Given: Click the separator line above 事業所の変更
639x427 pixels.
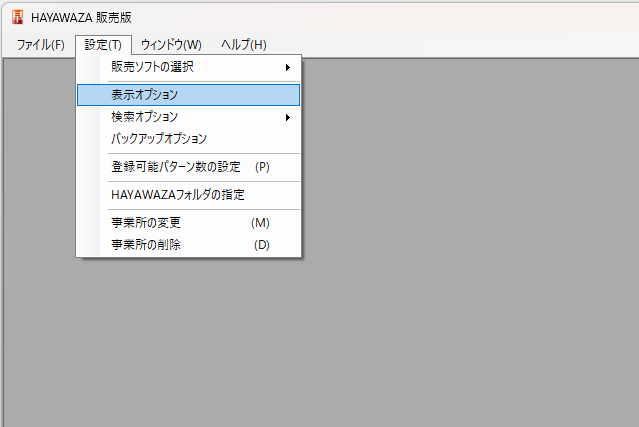Looking at the screenshot, I should tap(188, 209).
